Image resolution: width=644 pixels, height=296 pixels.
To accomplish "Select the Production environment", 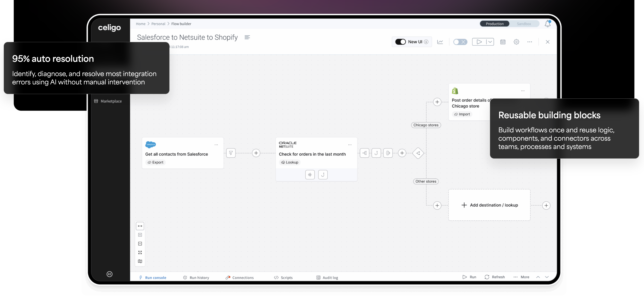I will coord(495,24).
